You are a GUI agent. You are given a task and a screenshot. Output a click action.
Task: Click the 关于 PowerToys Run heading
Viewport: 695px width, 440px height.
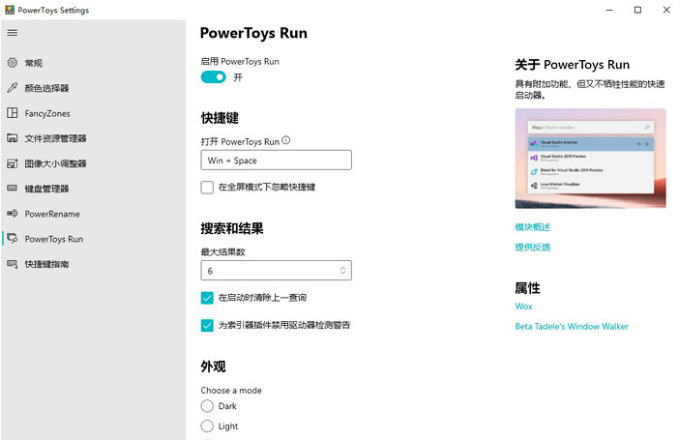(x=572, y=65)
